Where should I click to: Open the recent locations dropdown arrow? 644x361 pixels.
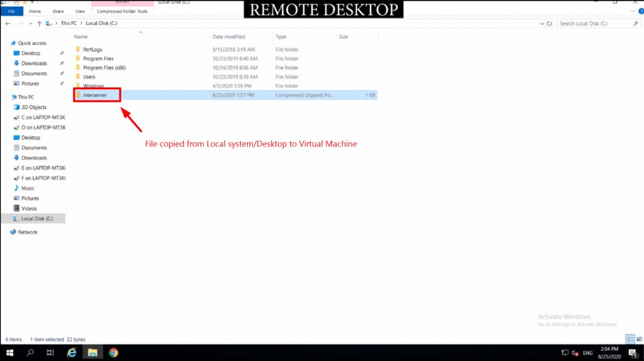(x=31, y=24)
